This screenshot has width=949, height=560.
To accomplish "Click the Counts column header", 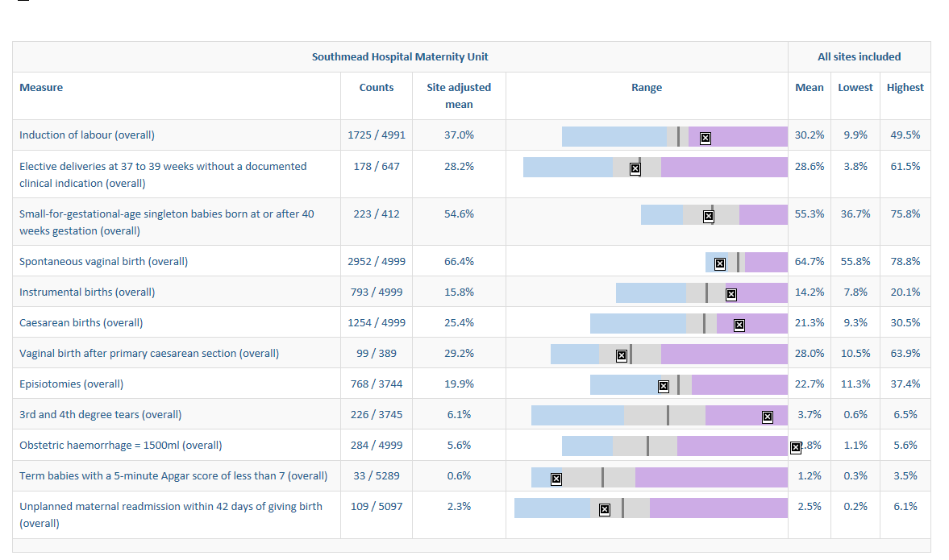I will pyautogui.click(x=377, y=88).
